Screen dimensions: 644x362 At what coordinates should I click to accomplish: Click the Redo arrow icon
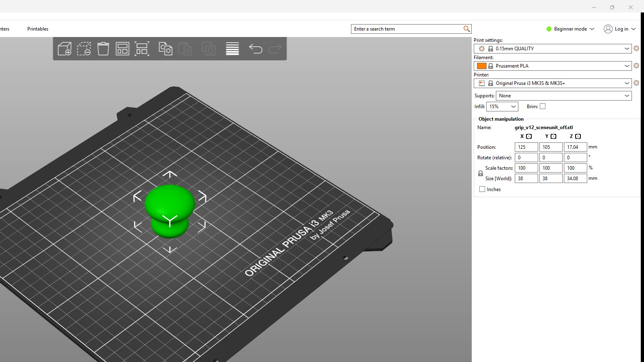[275, 49]
